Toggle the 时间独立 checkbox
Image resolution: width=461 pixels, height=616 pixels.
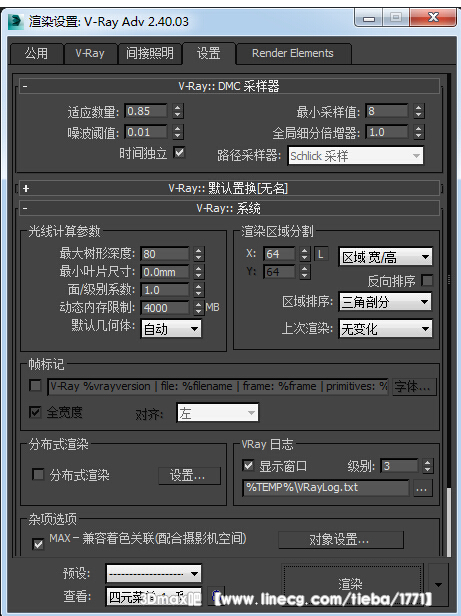[x=179, y=152]
